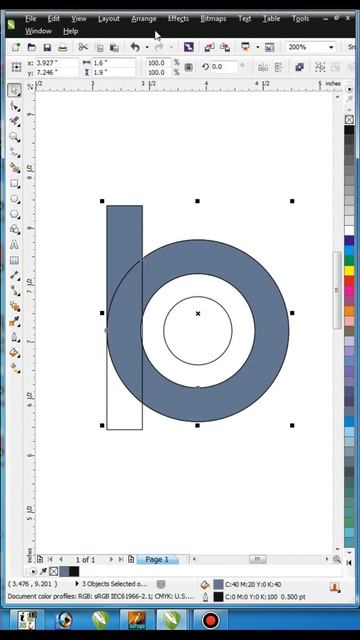The height and width of the screenshot is (640, 360).
Task: Click the black swatch in document palette
Action: tap(74, 571)
